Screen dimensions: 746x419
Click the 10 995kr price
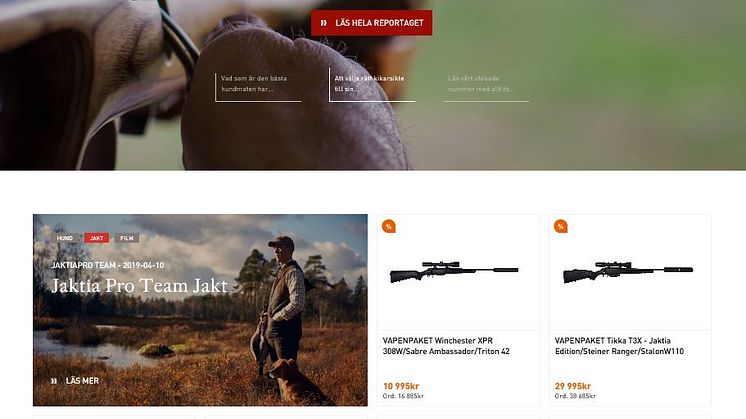tap(401, 386)
